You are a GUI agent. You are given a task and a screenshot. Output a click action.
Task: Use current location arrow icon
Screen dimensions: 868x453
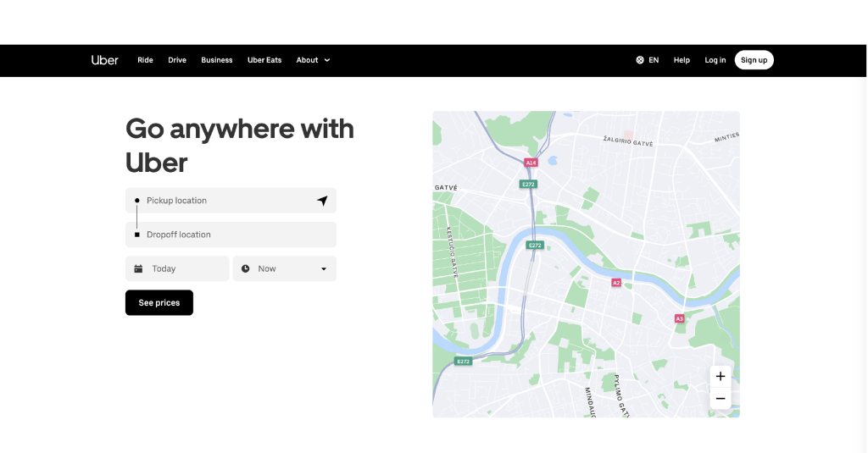322,201
